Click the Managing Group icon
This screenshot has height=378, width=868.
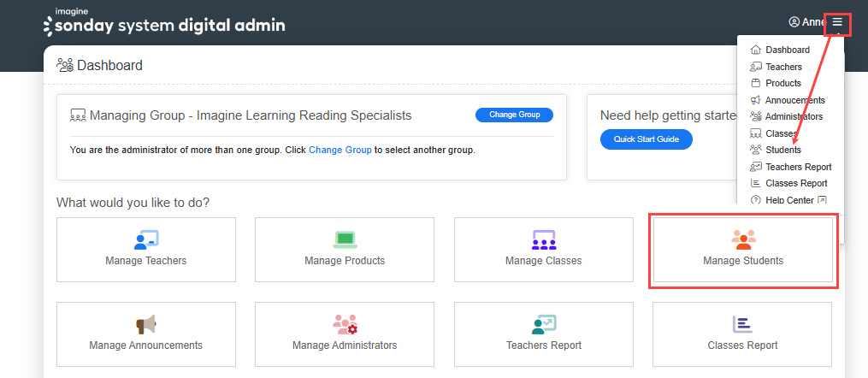(78, 115)
